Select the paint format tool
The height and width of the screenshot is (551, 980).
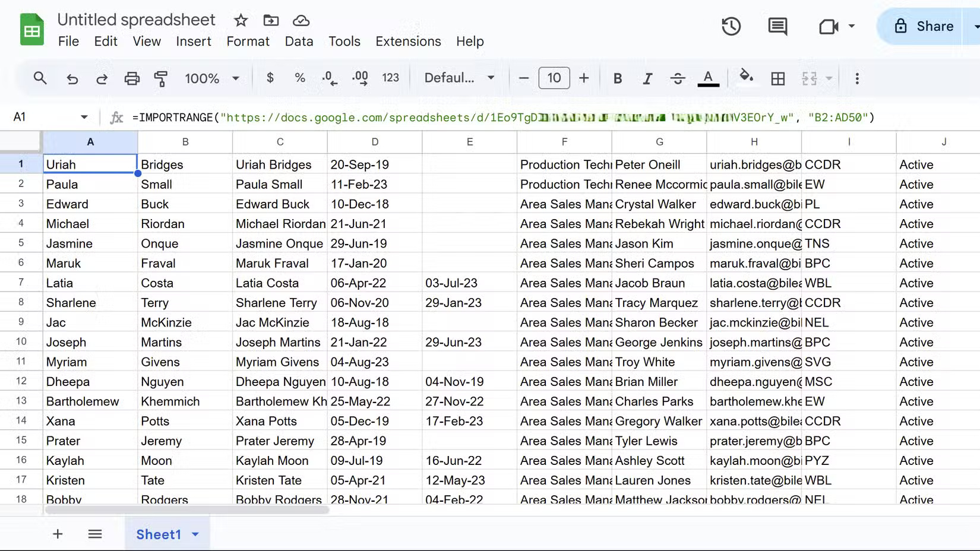coord(161,78)
